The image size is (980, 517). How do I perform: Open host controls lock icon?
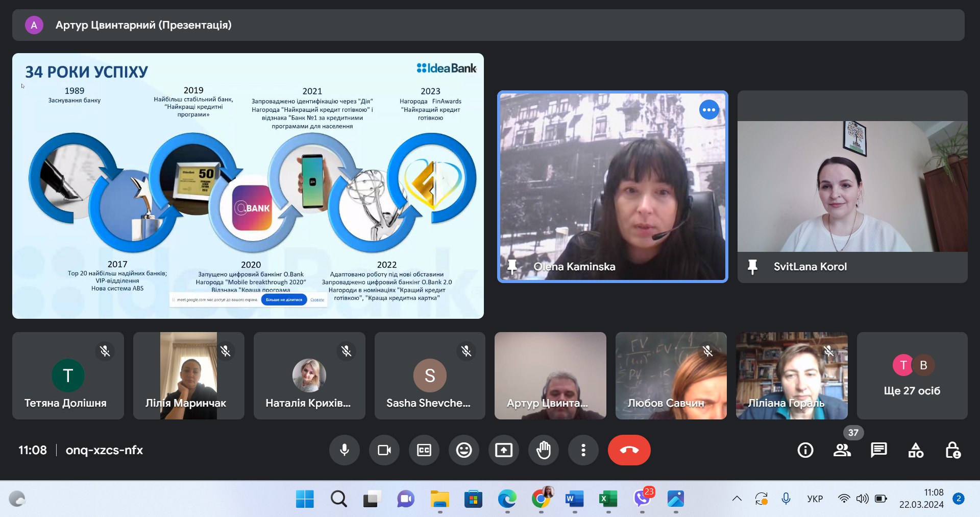[952, 450]
